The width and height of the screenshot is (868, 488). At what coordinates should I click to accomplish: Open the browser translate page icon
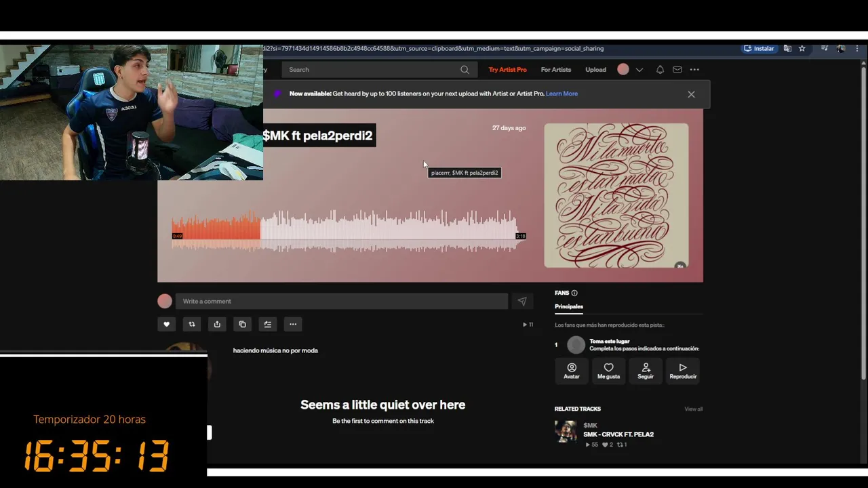[x=787, y=48]
